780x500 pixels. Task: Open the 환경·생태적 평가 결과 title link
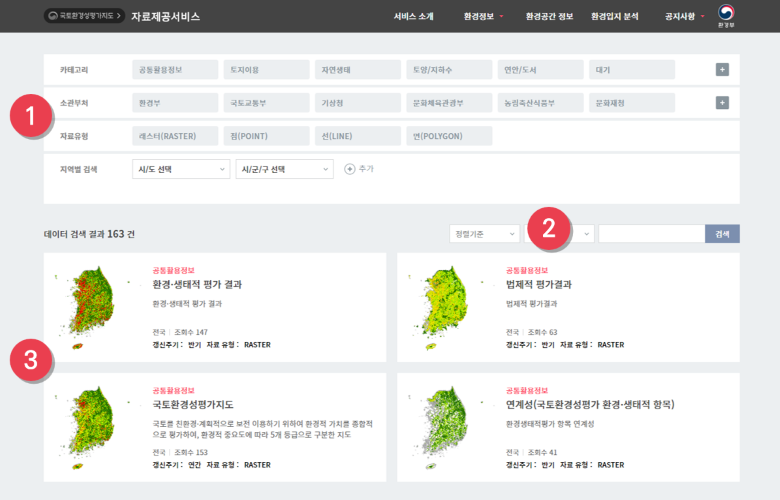tap(197, 285)
